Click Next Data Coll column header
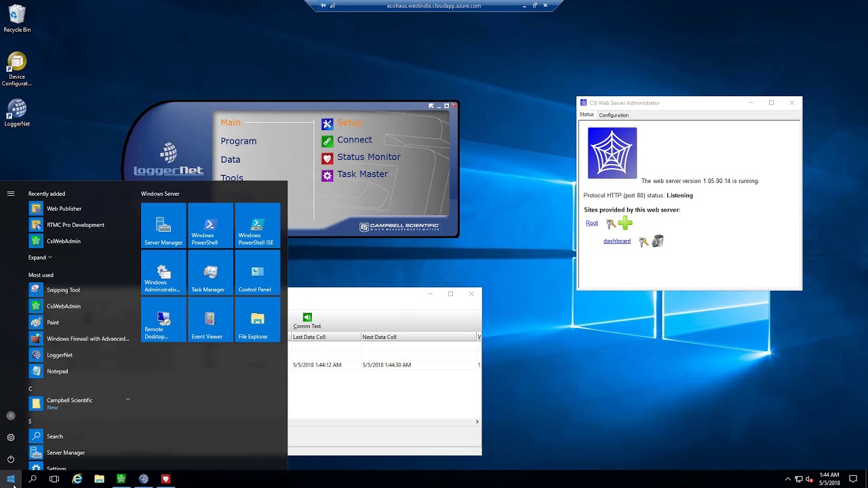The image size is (868, 488). coord(419,337)
